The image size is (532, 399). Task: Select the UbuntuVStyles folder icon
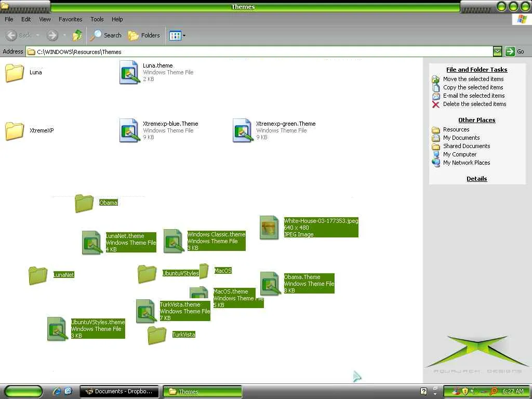147,274
